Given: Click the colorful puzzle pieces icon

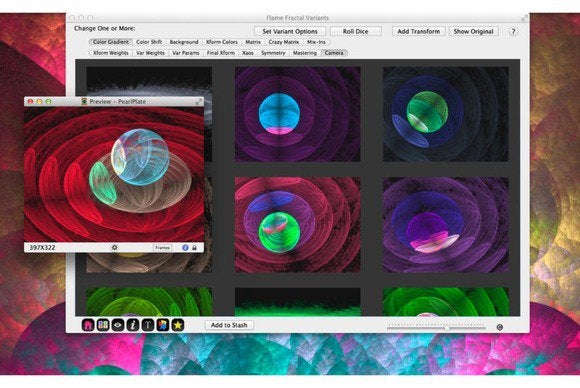Looking at the screenshot, I should 163,325.
